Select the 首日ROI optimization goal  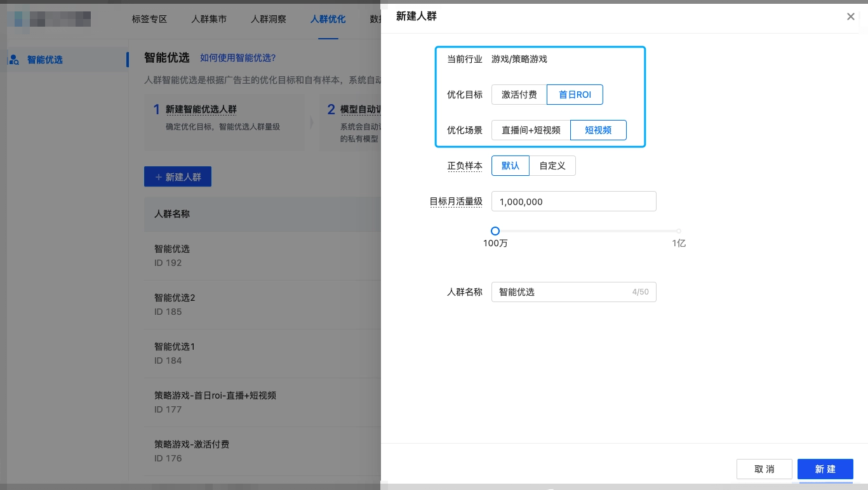coord(575,95)
